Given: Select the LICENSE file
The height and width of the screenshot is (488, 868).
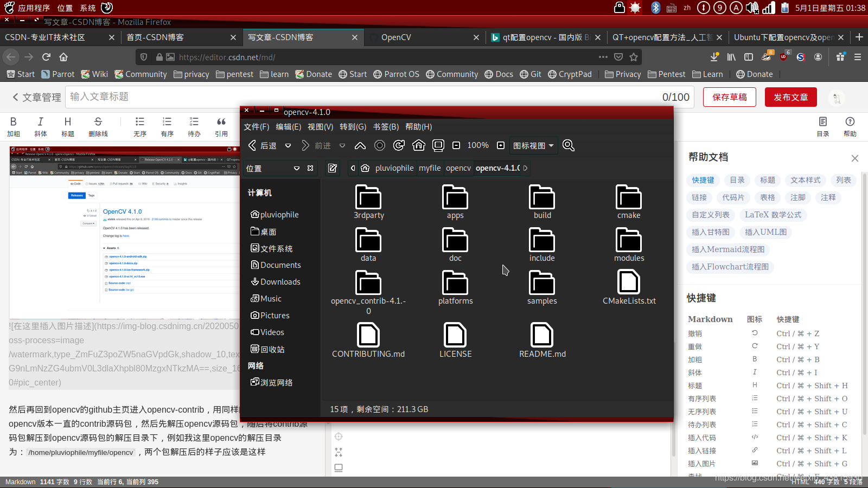Looking at the screenshot, I should point(455,340).
